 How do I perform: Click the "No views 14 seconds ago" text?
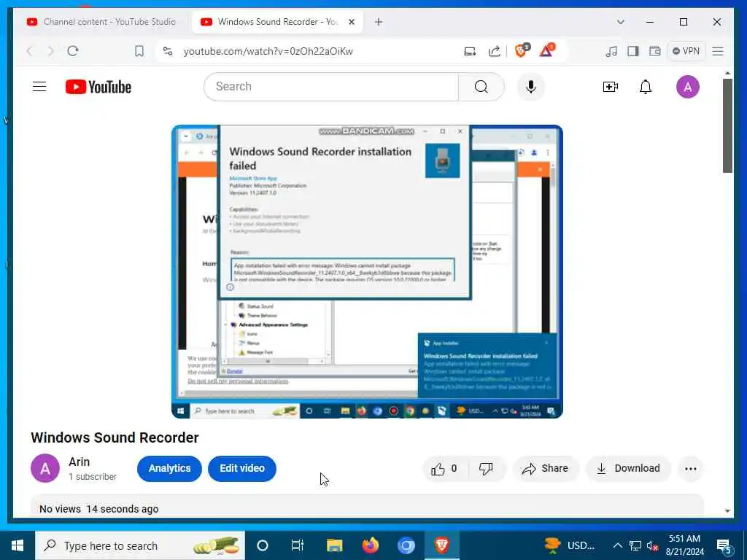pyautogui.click(x=99, y=509)
